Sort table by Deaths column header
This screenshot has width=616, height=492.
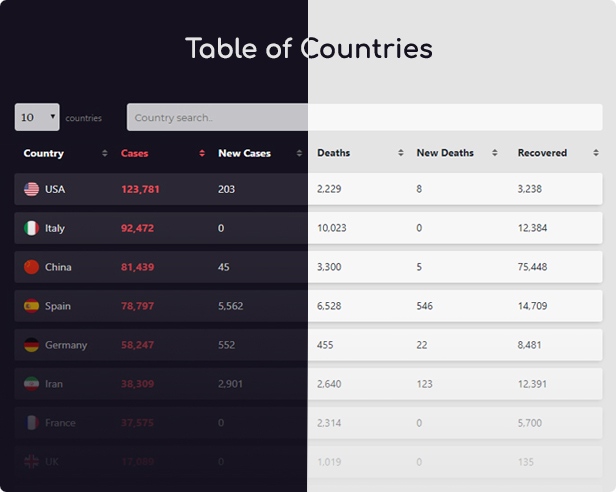[333, 154]
